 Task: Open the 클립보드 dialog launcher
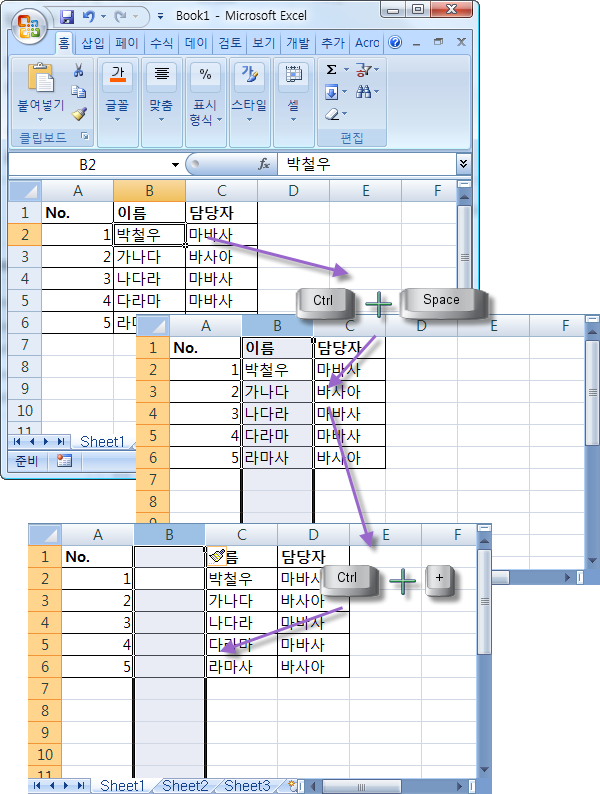(x=85, y=137)
